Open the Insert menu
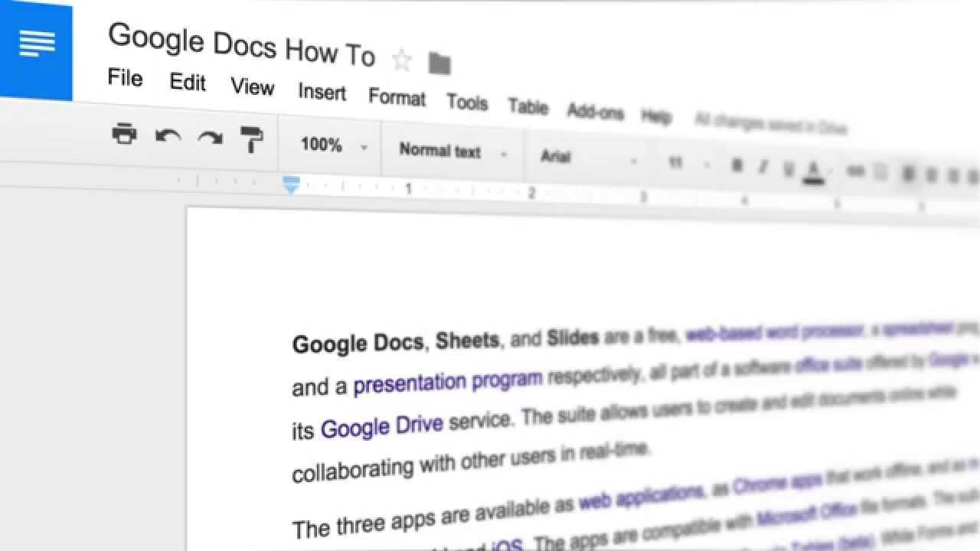 click(x=322, y=92)
